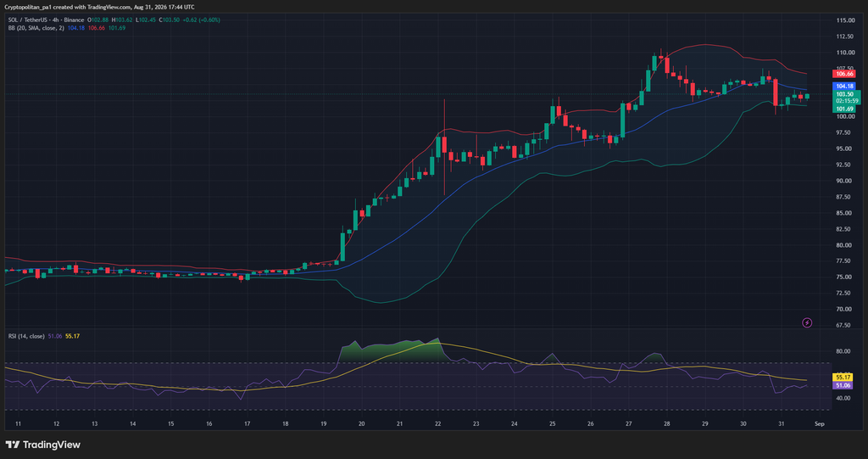The height and width of the screenshot is (459, 868).
Task: Click the open value O102.88
Action: point(97,20)
